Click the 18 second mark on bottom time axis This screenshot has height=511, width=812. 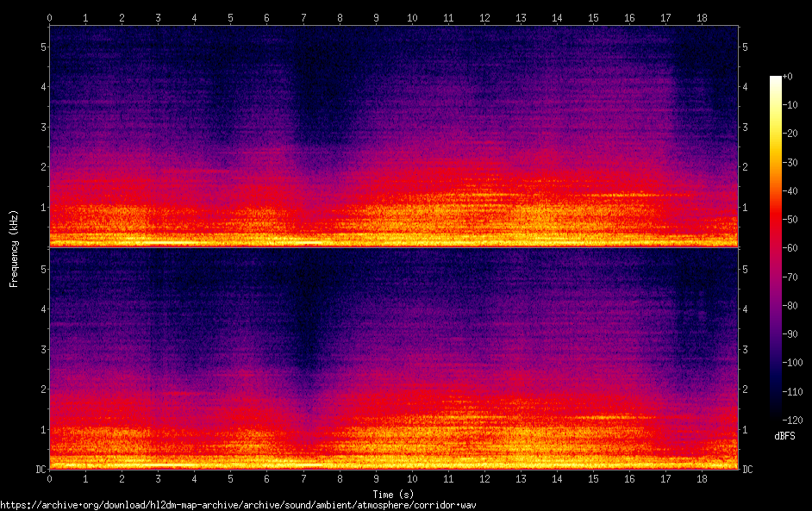702,478
